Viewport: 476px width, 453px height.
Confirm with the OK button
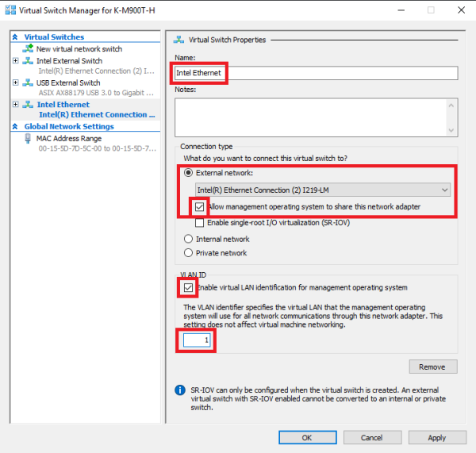(308, 437)
